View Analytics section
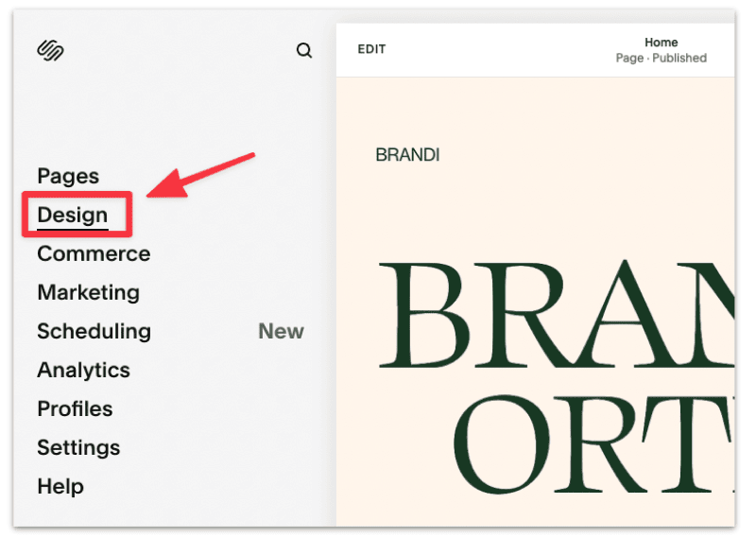Screen dimensions: 756x538 (x=83, y=370)
